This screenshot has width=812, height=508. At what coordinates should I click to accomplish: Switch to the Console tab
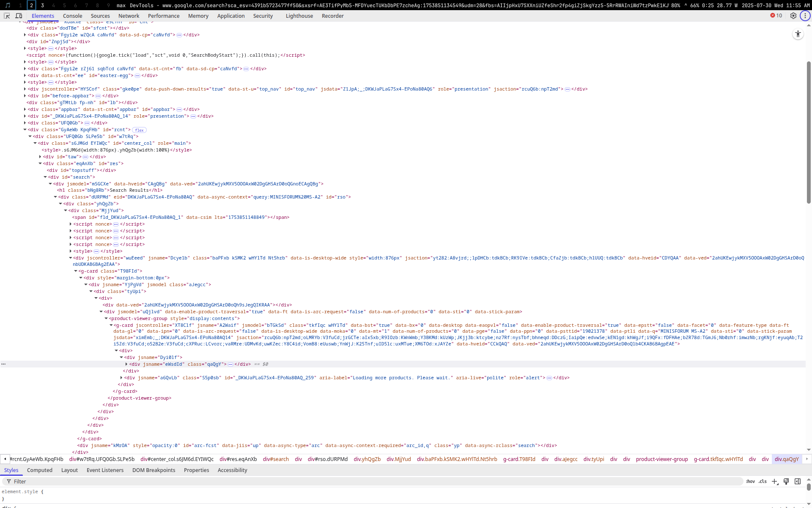(x=73, y=16)
